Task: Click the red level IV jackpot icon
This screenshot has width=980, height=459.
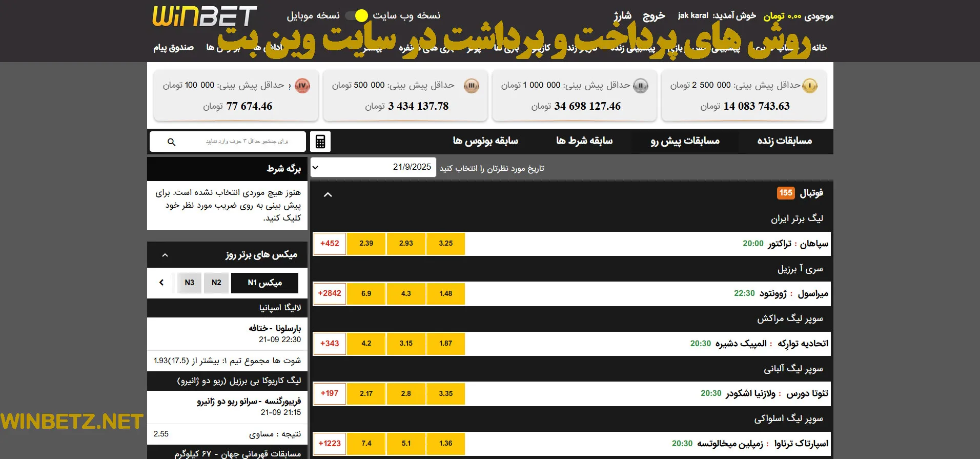Action: pyautogui.click(x=302, y=86)
